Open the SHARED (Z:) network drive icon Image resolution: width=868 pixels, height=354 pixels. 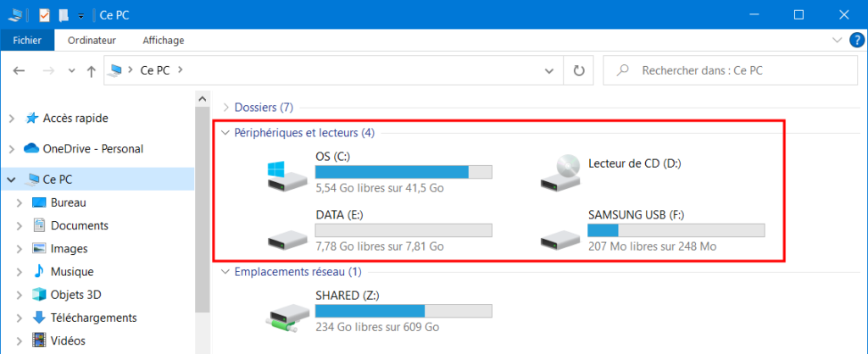pos(287,319)
